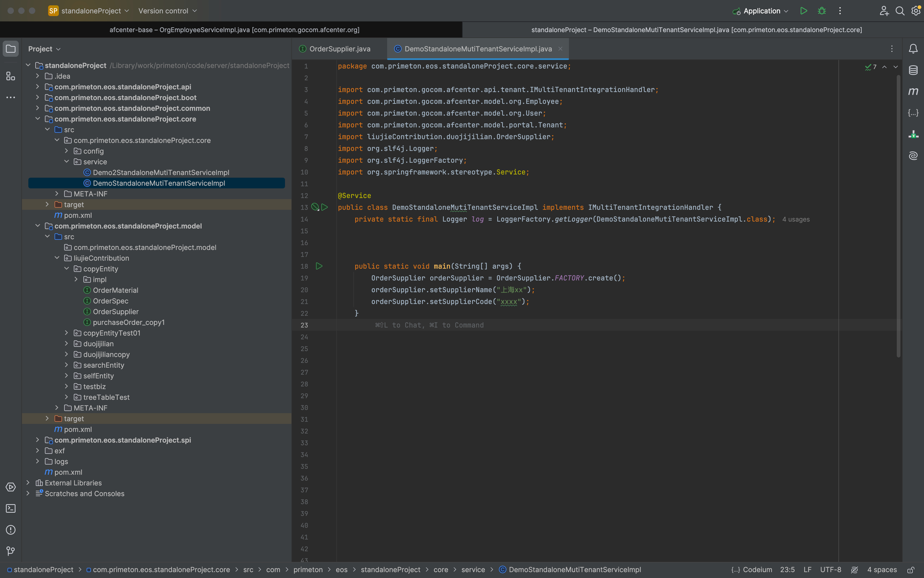Open standaloneProject project dropdown
924x578 pixels.
(x=88, y=11)
